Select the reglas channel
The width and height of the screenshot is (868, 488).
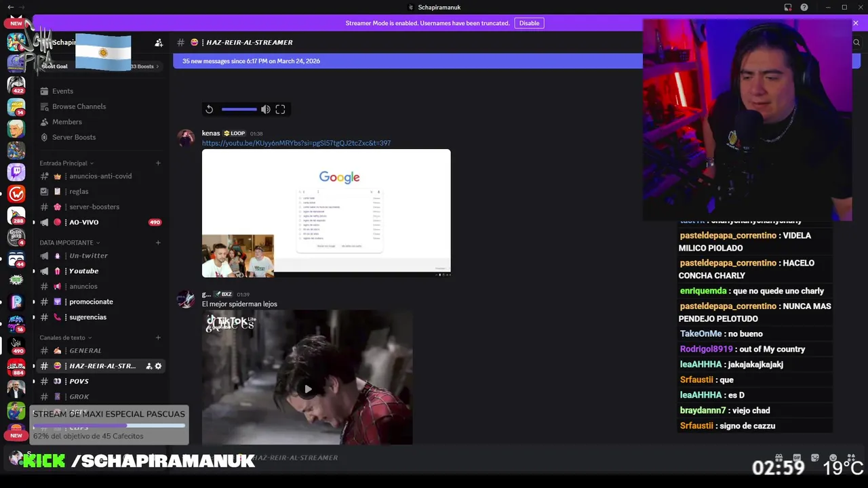point(100,192)
